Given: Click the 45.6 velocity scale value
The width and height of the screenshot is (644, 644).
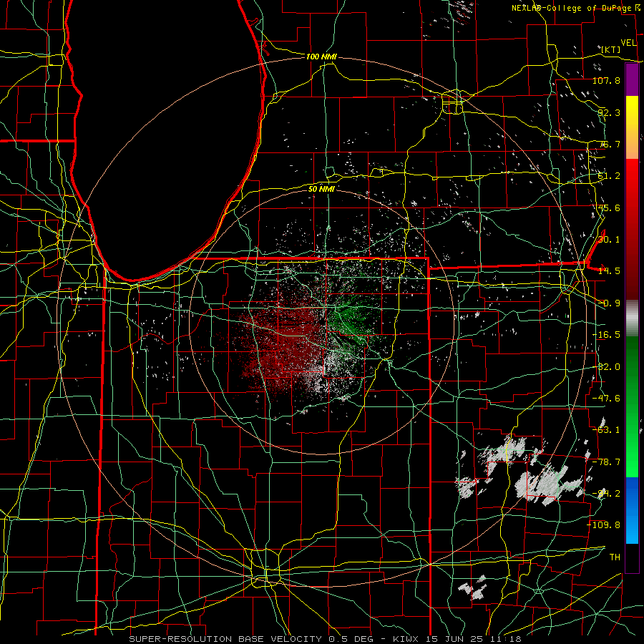Looking at the screenshot, I should [x=609, y=208].
